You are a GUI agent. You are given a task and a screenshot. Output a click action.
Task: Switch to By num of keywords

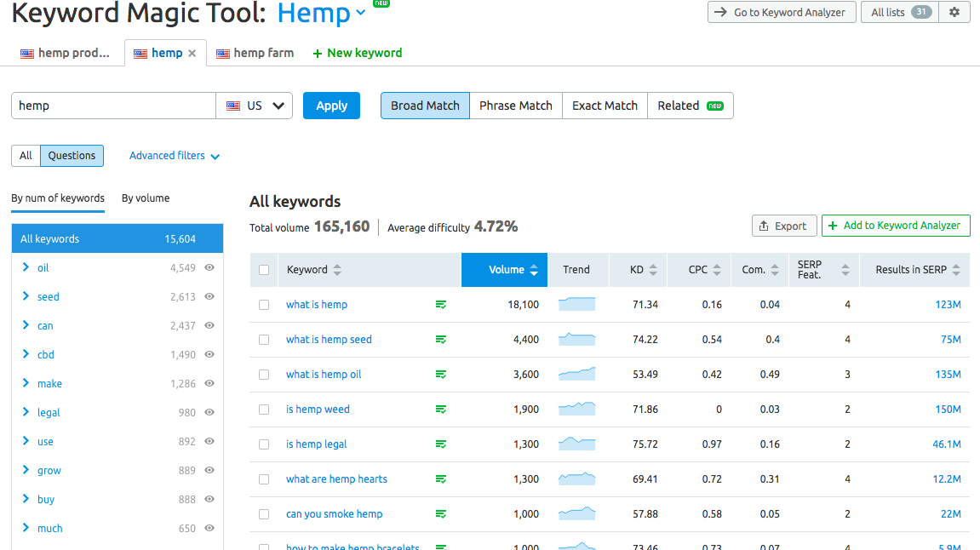[x=58, y=198]
